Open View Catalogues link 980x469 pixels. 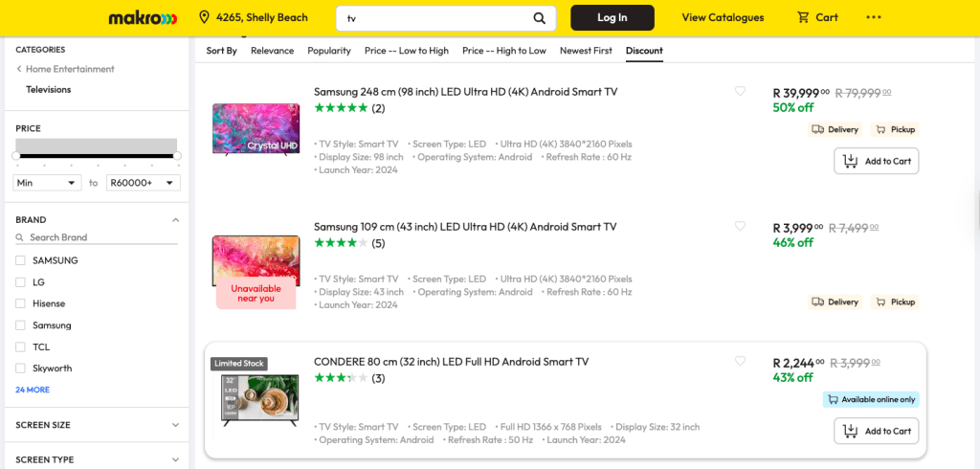tap(723, 17)
